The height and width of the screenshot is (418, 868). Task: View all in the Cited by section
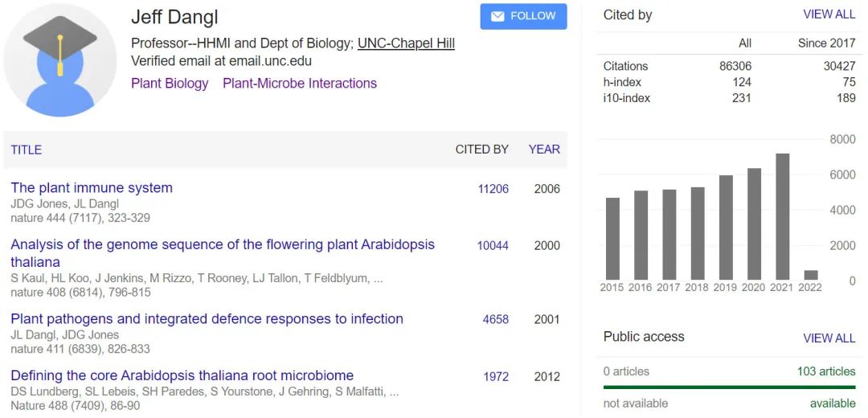(x=829, y=14)
